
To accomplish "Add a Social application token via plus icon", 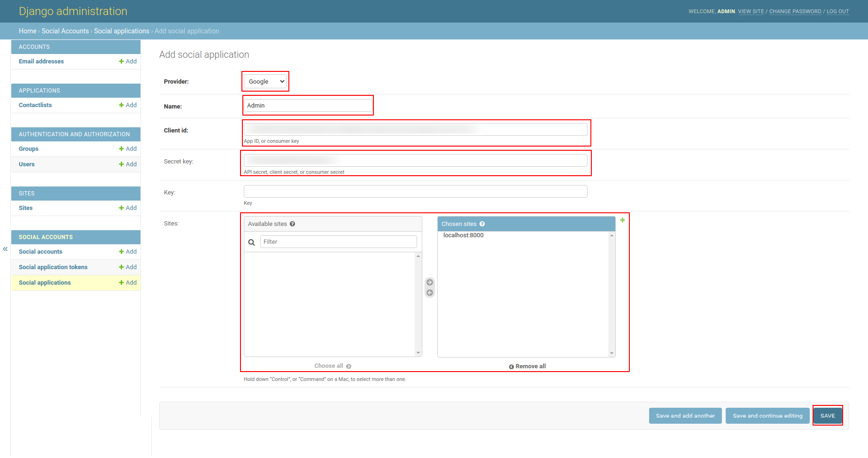I will click(x=128, y=267).
